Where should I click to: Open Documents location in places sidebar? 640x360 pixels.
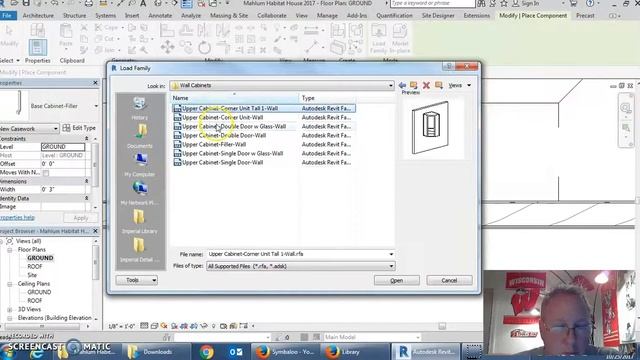pyautogui.click(x=140, y=136)
